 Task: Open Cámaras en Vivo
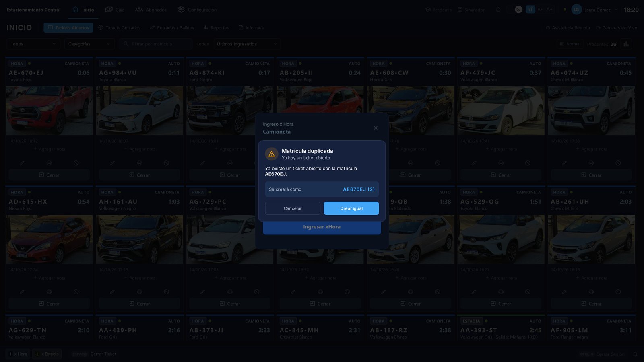click(x=617, y=28)
